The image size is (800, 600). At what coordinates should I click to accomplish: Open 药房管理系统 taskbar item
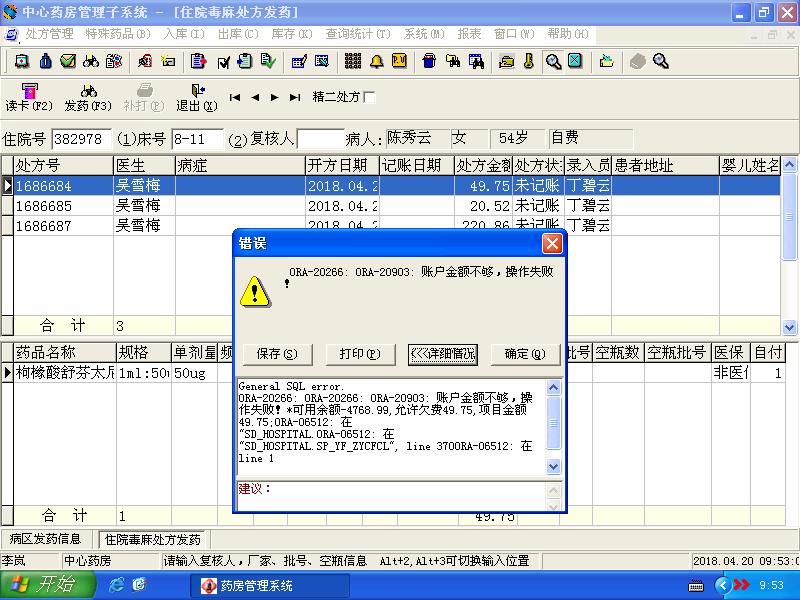click(x=269, y=586)
